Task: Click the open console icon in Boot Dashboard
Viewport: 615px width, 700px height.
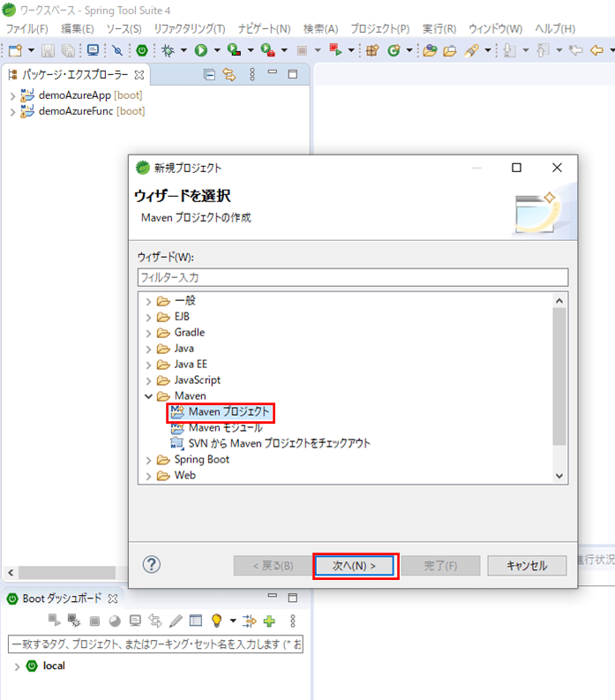Action: 135,621
